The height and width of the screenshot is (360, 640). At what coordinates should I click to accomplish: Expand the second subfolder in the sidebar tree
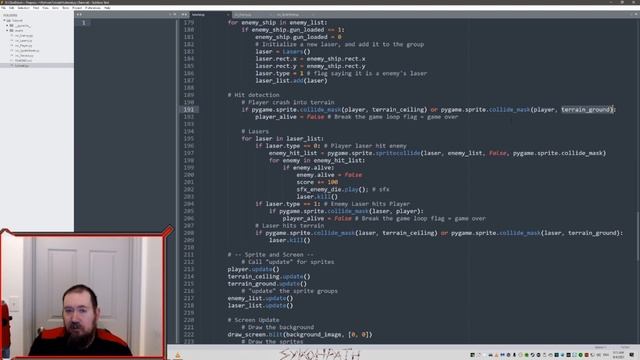[7, 31]
